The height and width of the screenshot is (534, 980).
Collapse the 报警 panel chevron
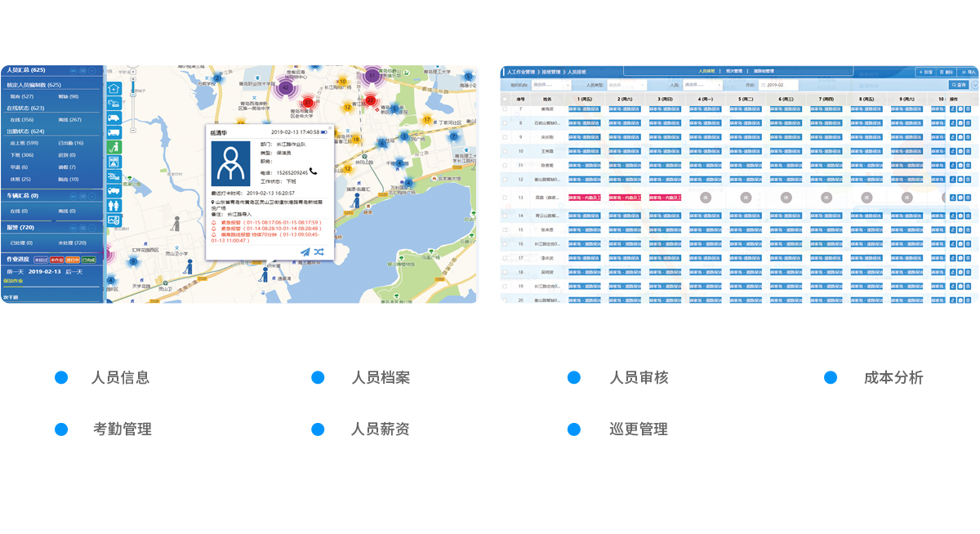click(91, 228)
